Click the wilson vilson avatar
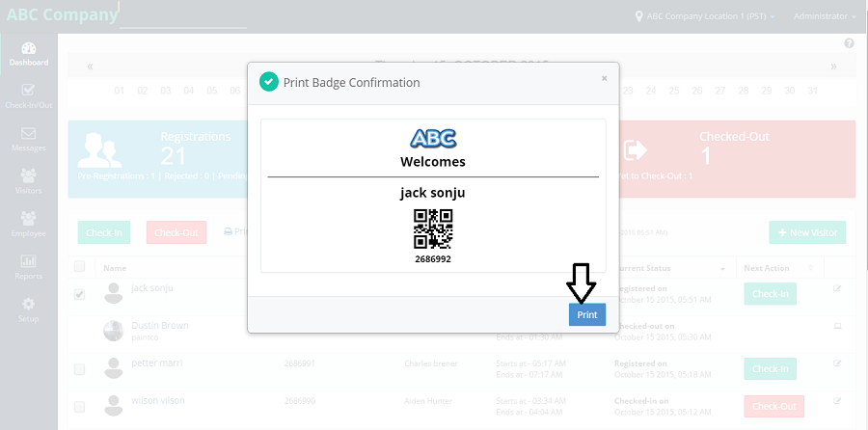Viewport: 868px width, 430px height. (x=114, y=406)
